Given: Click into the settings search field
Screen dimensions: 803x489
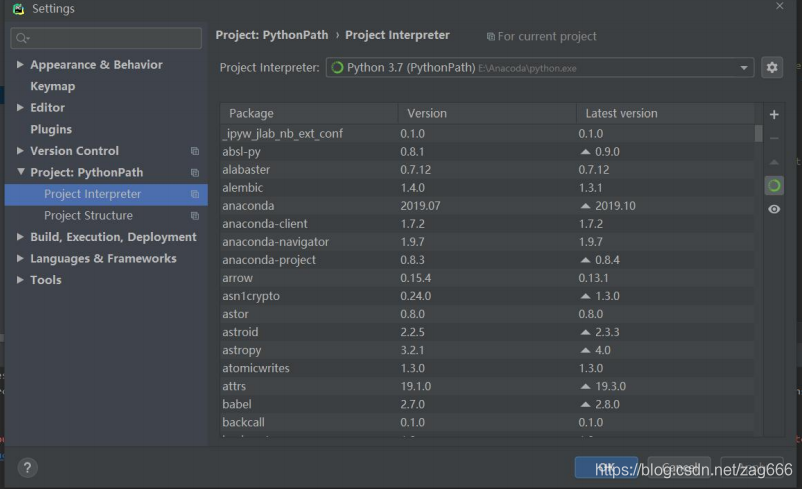Looking at the screenshot, I should (x=106, y=38).
